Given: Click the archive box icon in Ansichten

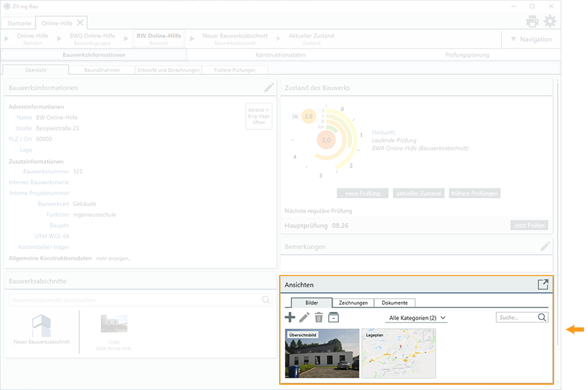Looking at the screenshot, I should [x=333, y=317].
